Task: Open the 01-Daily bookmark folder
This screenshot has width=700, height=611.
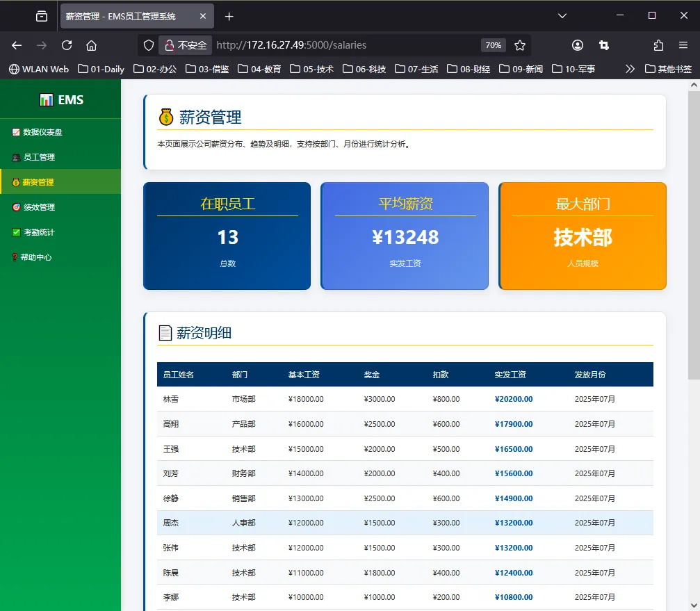Action: (x=101, y=69)
